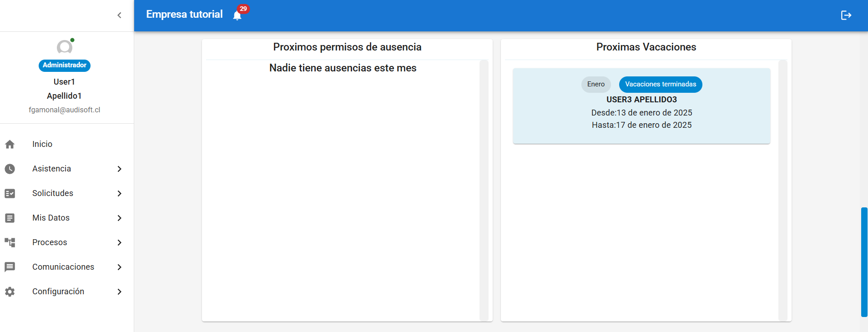This screenshot has height=332, width=868.
Task: Open the Mis Datos menu item
Action: [x=51, y=218]
